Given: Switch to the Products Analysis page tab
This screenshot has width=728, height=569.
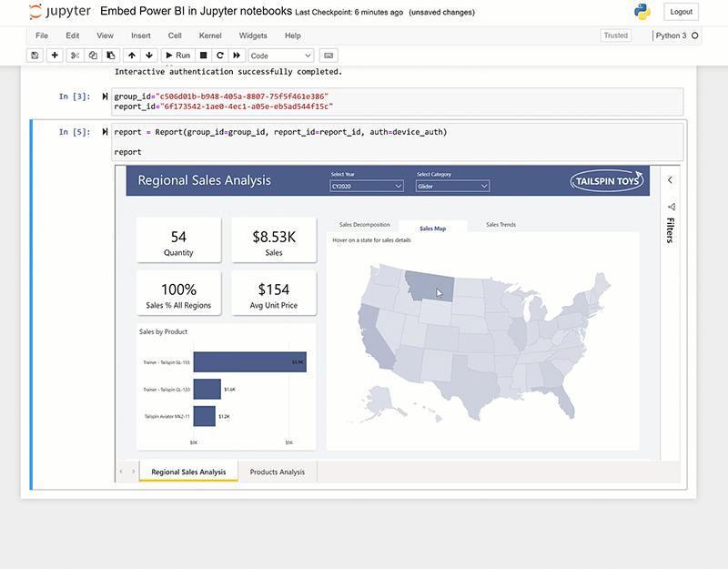Looking at the screenshot, I should [x=278, y=472].
